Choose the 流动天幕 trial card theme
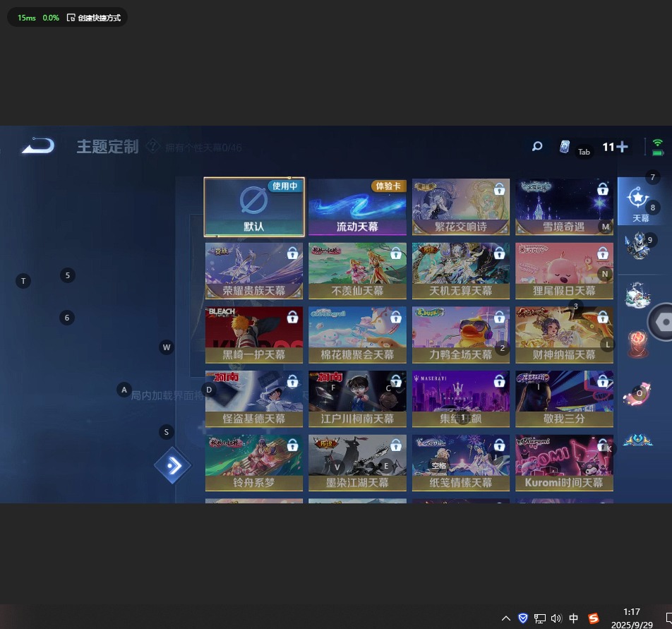The image size is (672, 629). [357, 207]
